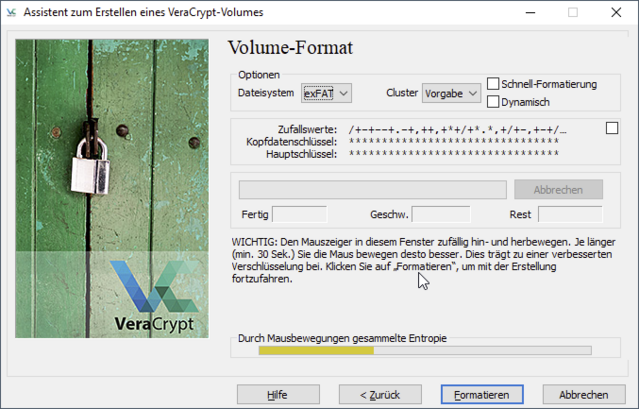
Task: Click the bottom-right Abbrechen button
Action: click(584, 394)
